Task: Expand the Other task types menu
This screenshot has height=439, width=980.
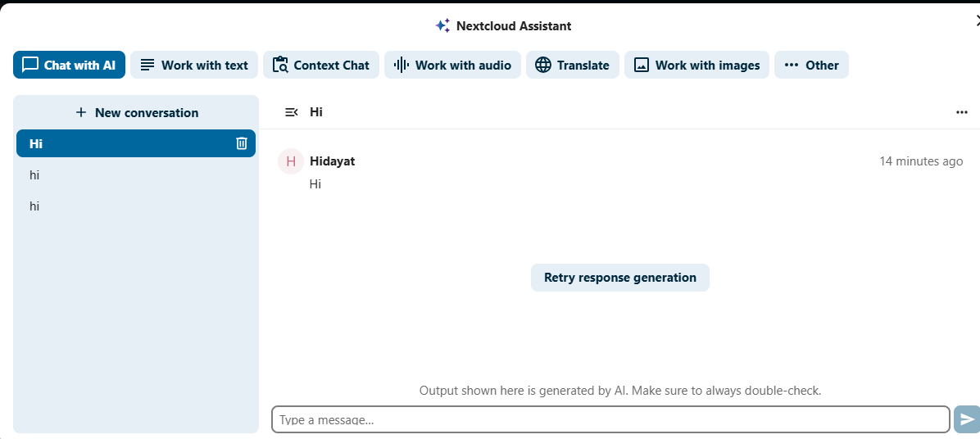Action: click(x=811, y=65)
